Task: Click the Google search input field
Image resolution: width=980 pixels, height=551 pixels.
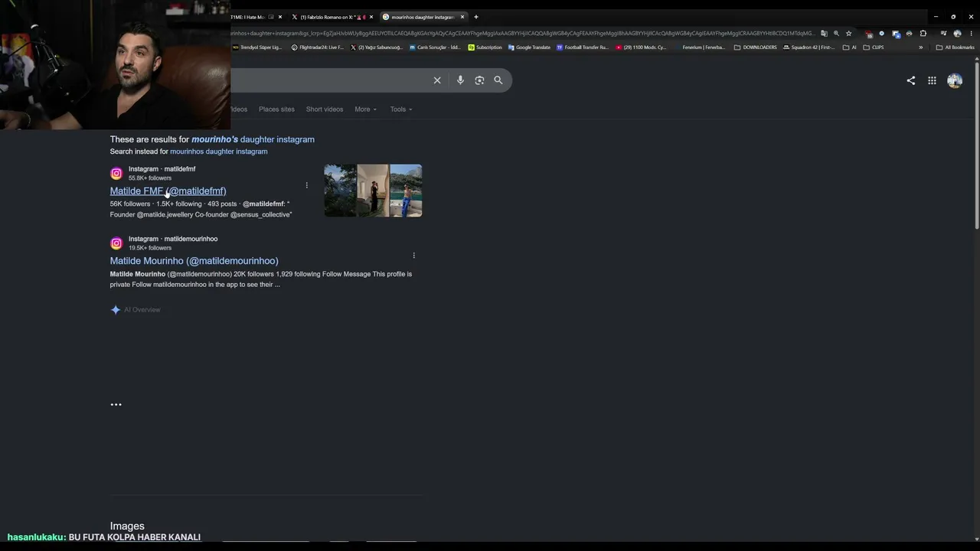Action: coord(329,80)
